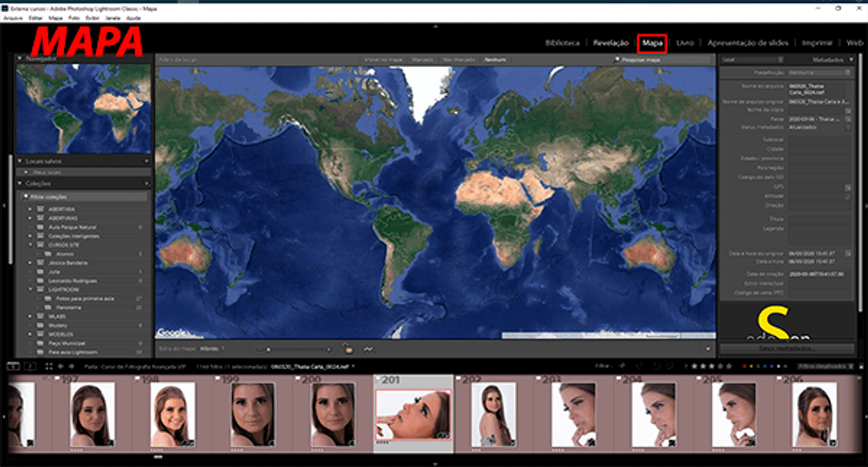Image resolution: width=868 pixels, height=467 pixels.
Task: Select the Paço Municipal collection
Action: [69, 343]
